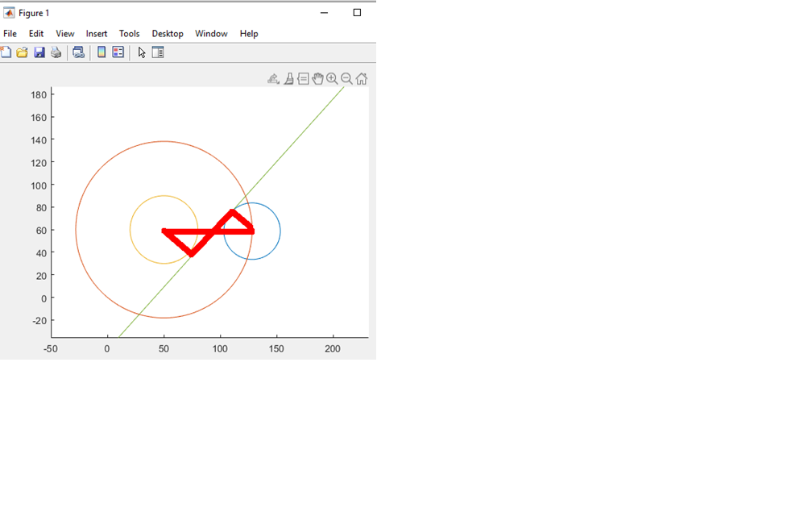The image size is (812, 508).
Task: Print the figure with the printer icon
Action: 56,52
